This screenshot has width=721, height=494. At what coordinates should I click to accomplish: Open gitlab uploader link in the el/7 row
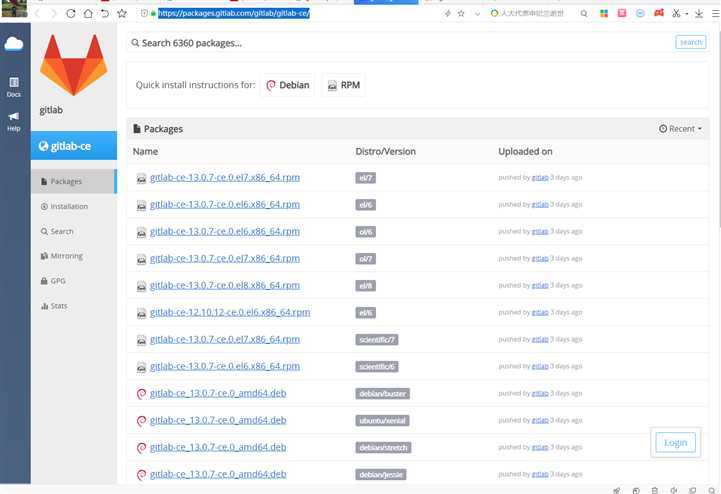(x=540, y=178)
